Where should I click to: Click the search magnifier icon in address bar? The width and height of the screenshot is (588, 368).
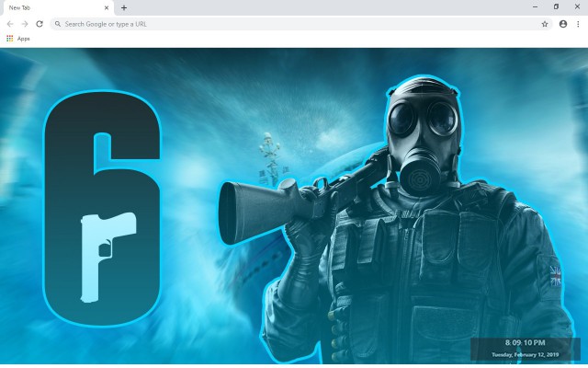pos(58,24)
